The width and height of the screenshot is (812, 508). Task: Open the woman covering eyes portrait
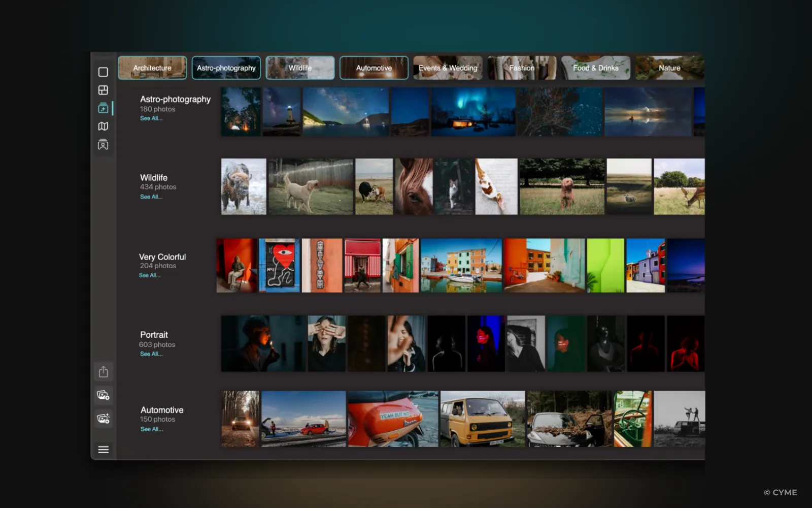(x=327, y=343)
